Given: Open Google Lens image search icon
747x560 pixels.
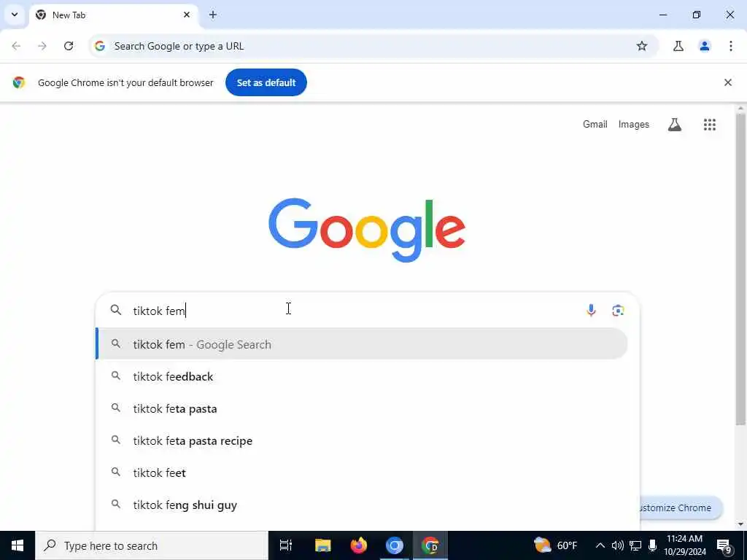Looking at the screenshot, I should 618,311.
